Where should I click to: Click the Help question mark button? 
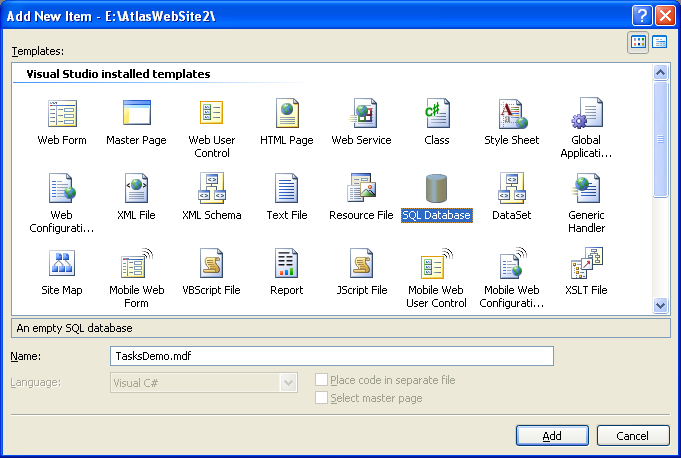click(x=642, y=16)
